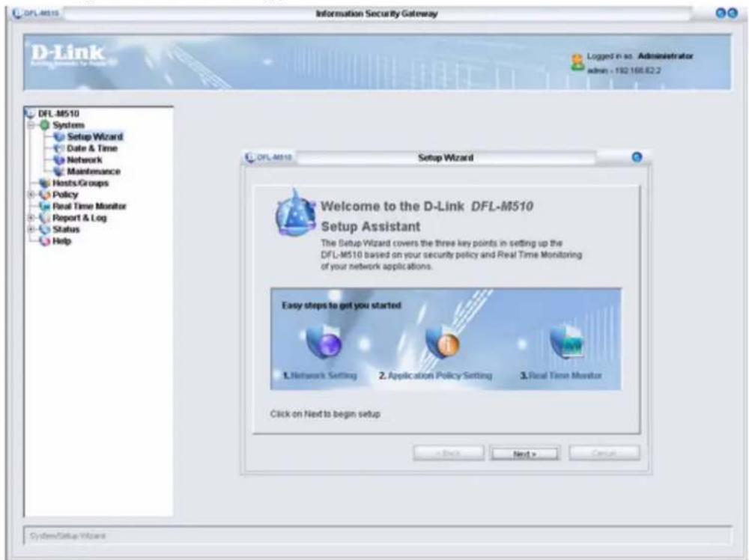This screenshot has height=560, width=749.
Task: Click the pink Help icon in tree
Action: pos(44,241)
